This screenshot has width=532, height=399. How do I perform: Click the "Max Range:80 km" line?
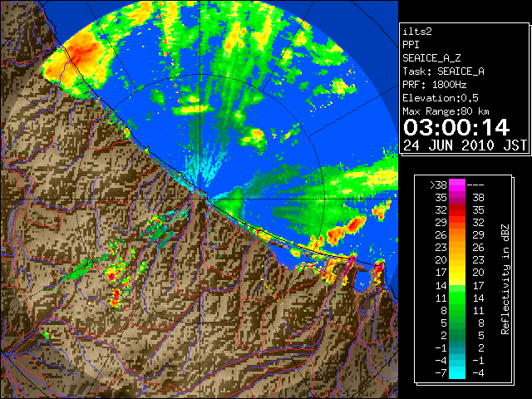(446, 111)
